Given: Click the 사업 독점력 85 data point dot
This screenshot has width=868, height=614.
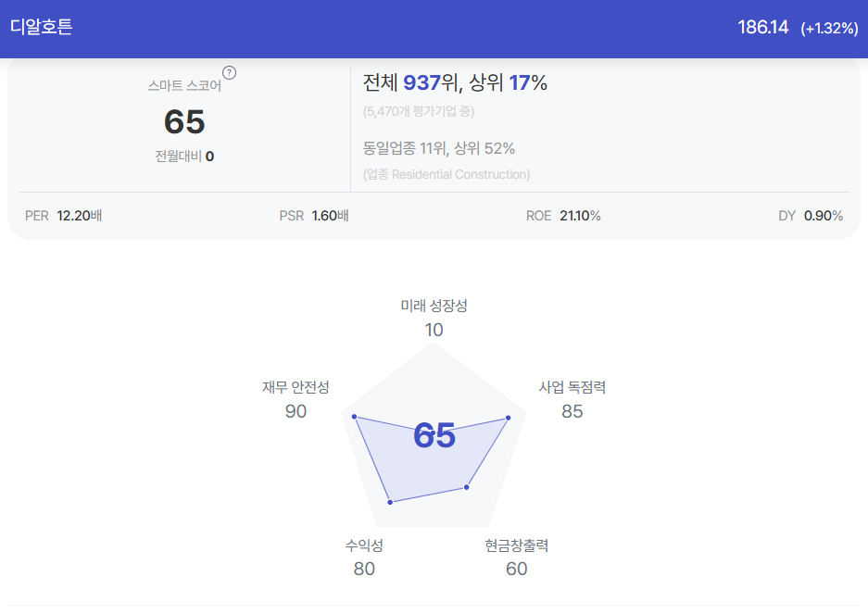Looking at the screenshot, I should click(509, 418).
